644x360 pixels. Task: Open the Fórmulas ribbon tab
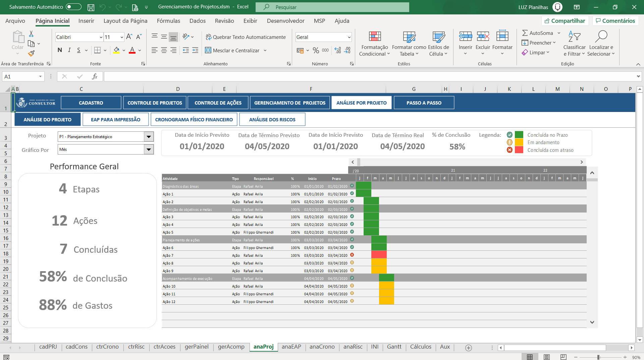pos(168,21)
